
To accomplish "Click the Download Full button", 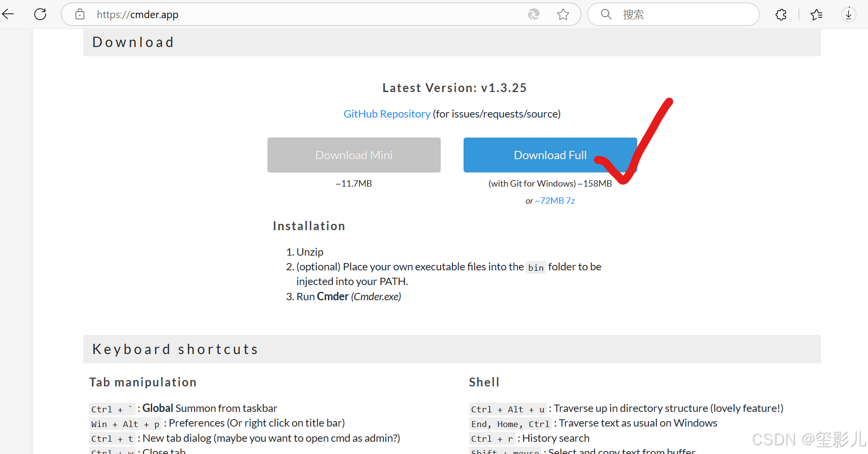I will click(x=550, y=155).
